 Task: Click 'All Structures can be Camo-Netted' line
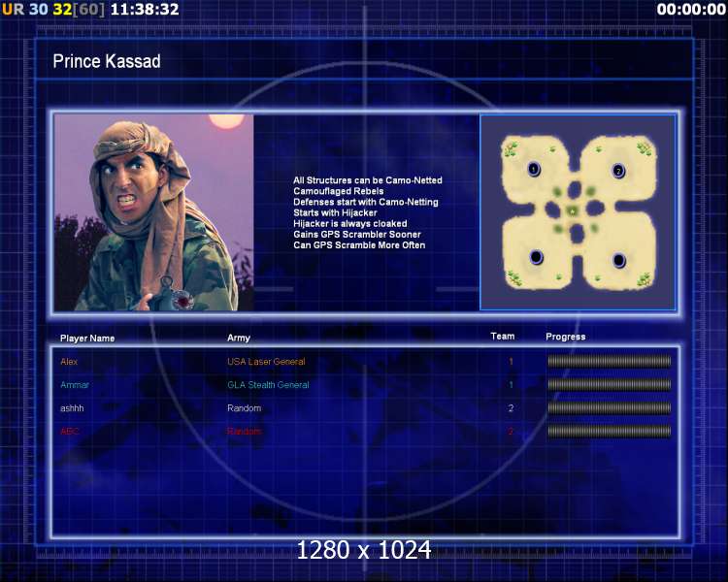point(368,180)
